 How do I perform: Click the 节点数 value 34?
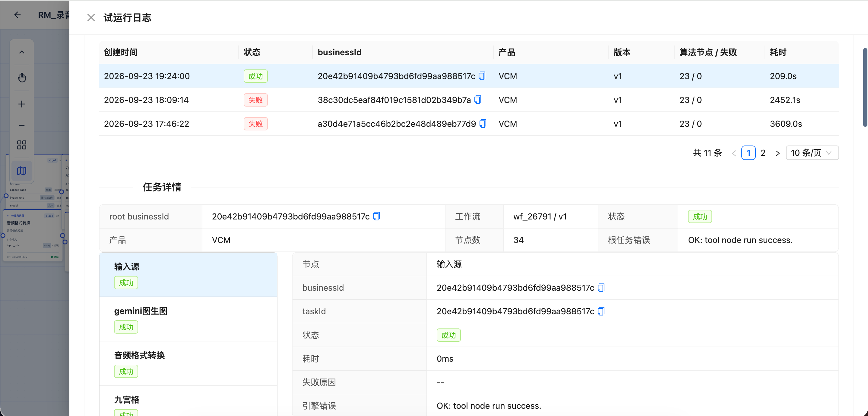[518, 240]
